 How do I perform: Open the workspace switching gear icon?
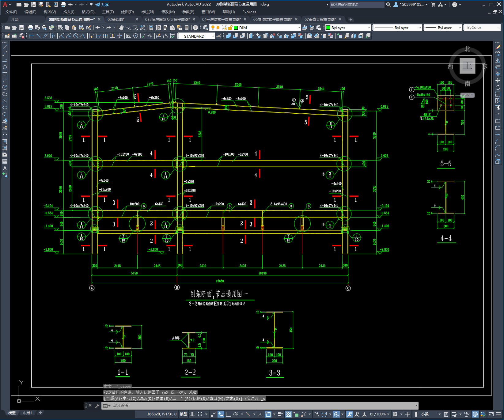tap(395, 414)
